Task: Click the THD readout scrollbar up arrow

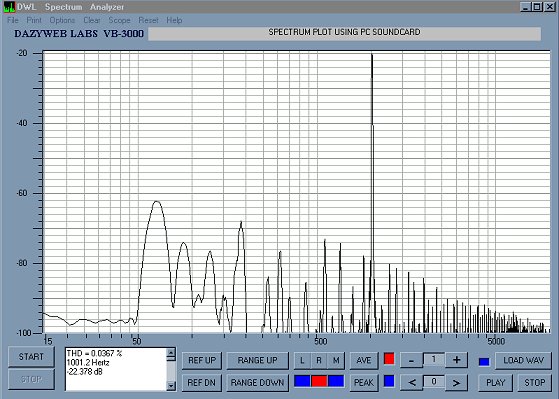Action: click(171, 353)
